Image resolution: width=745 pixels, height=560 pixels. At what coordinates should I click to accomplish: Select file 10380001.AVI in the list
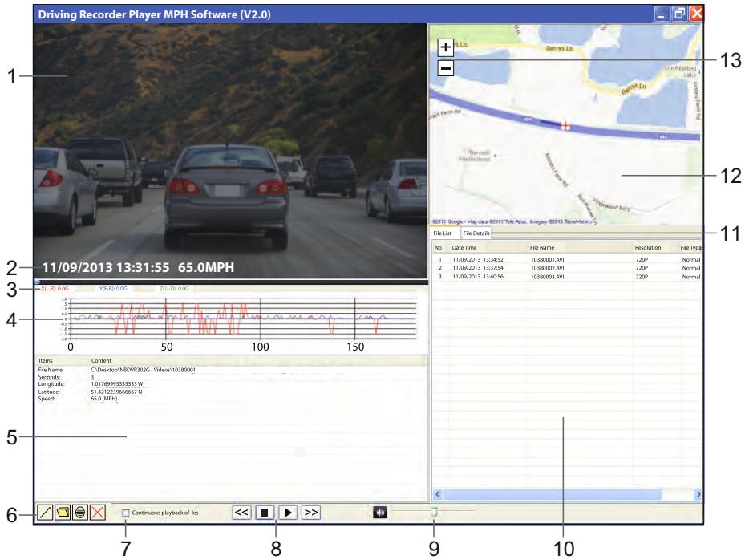coord(567,260)
